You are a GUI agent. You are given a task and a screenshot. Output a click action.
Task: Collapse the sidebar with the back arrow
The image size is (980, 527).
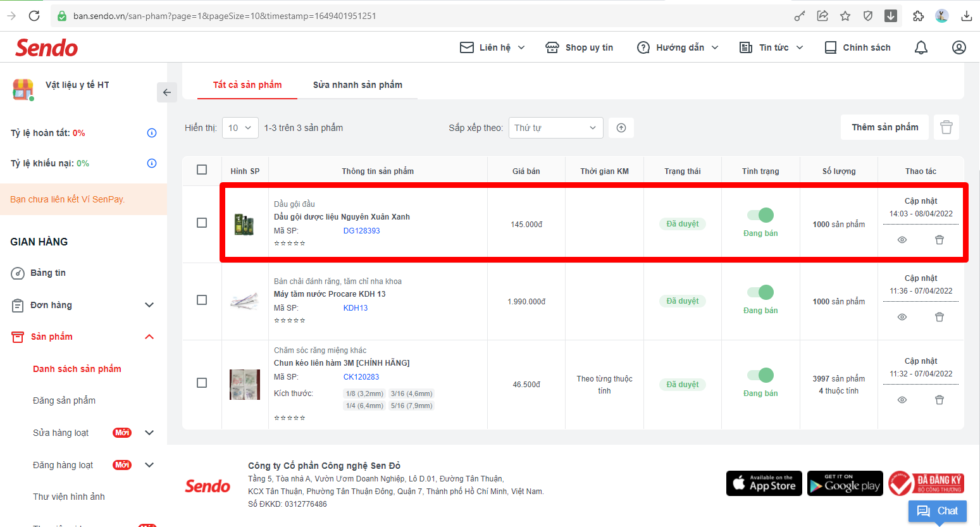pos(166,92)
